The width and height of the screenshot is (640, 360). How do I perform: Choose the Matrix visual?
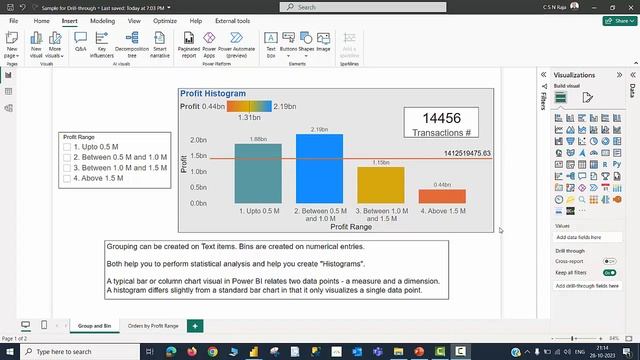tap(594, 164)
